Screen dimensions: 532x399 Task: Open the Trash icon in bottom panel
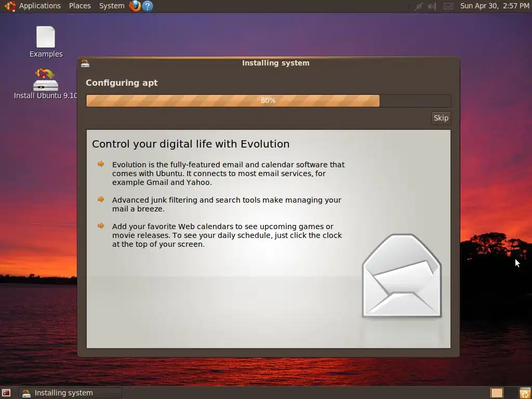click(x=525, y=393)
